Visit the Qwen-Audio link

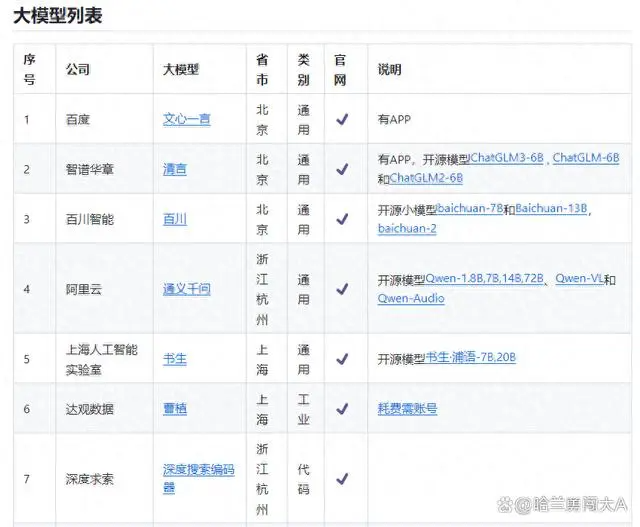[x=411, y=298]
